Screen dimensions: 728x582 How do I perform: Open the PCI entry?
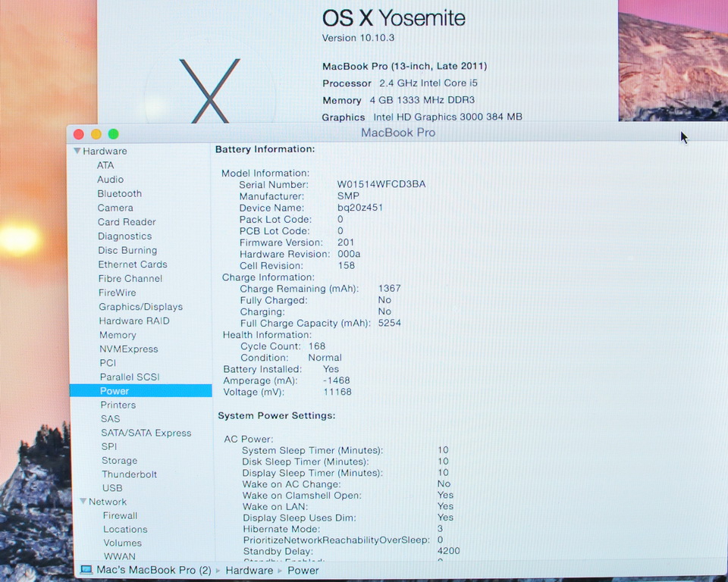click(x=108, y=363)
